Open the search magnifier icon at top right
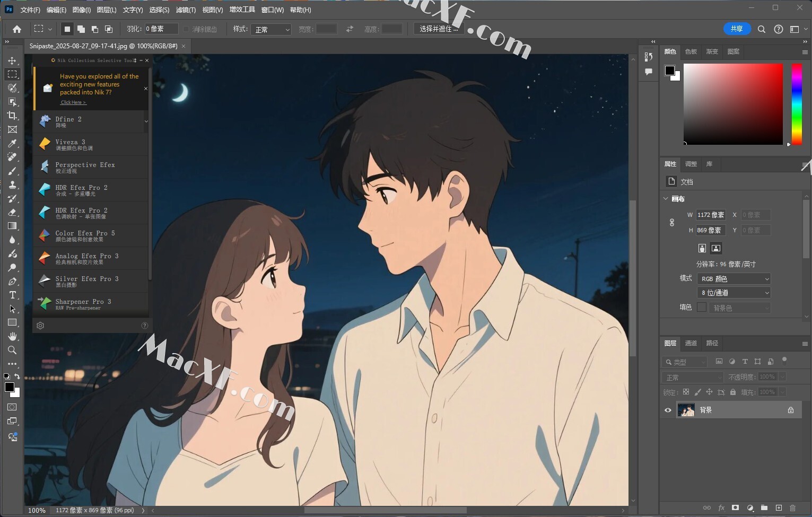The width and height of the screenshot is (812, 517). pyautogui.click(x=762, y=29)
